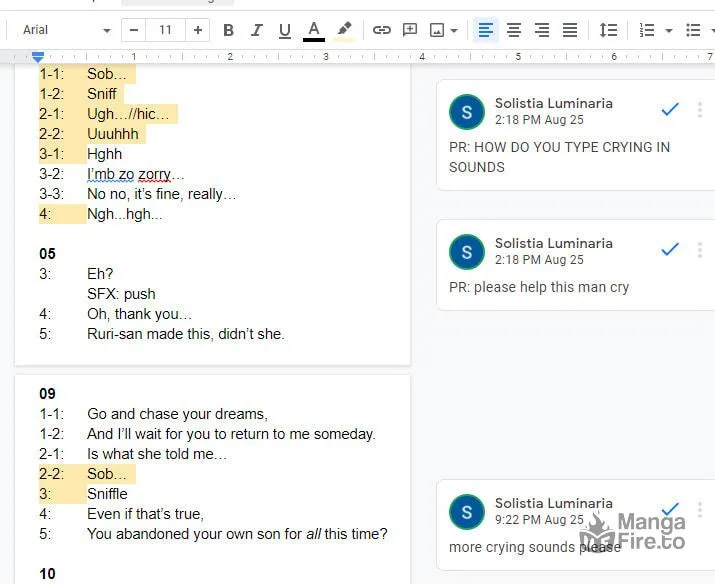The width and height of the screenshot is (715, 584).
Task: Toggle underline formatting
Action: (285, 30)
